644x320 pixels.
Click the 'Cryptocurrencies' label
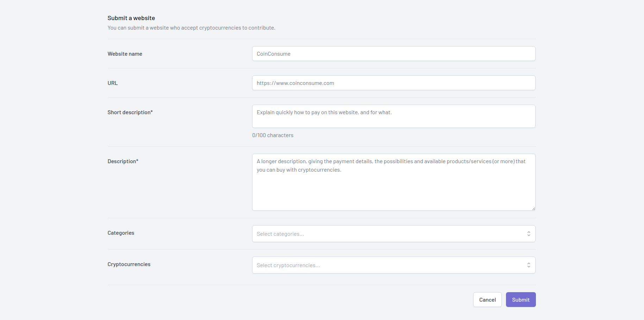point(129,264)
